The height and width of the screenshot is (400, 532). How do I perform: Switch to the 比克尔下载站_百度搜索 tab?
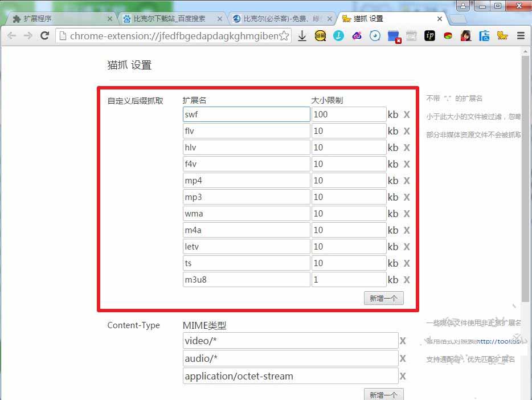171,19
